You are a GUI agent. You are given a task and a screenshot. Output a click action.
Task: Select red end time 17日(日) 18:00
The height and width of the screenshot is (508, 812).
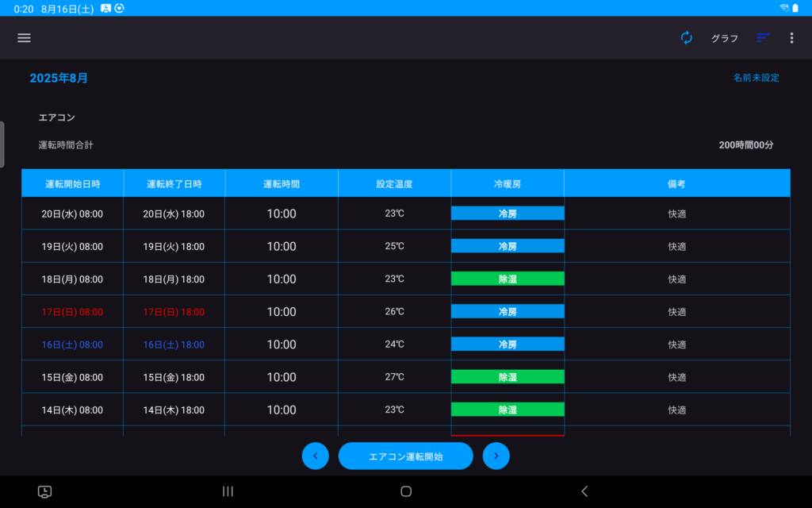point(174,312)
